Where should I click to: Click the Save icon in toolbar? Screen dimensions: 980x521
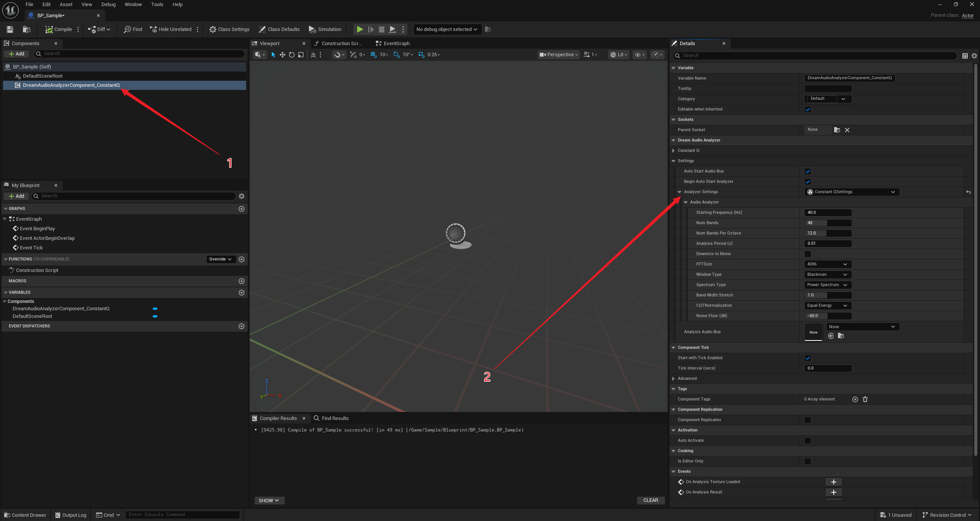point(10,29)
